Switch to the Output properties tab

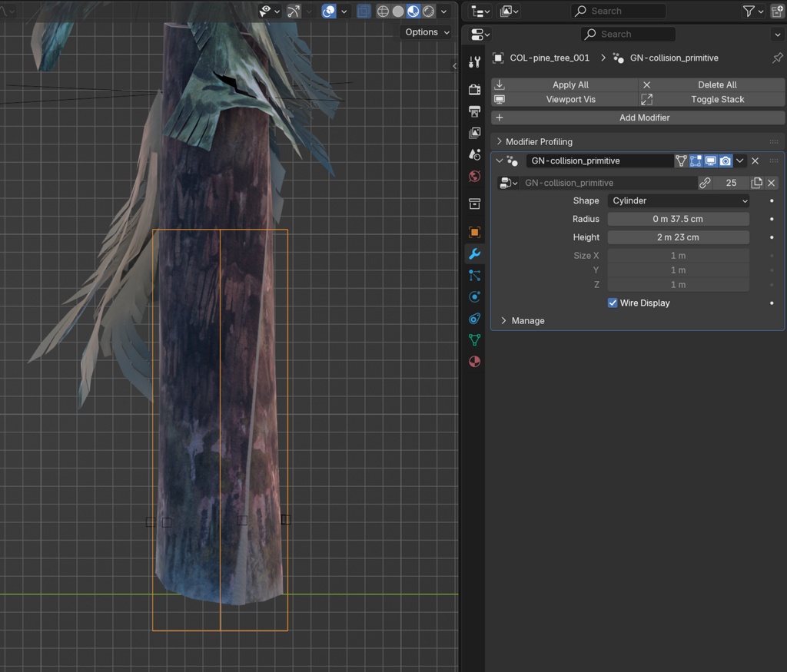(475, 112)
